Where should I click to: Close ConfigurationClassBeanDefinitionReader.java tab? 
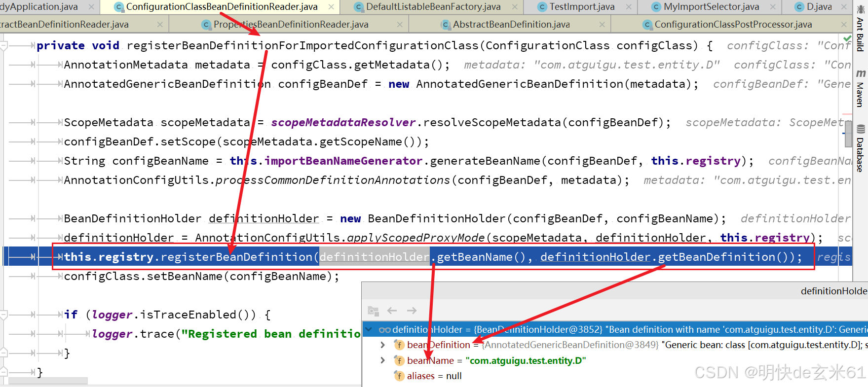coord(331,7)
